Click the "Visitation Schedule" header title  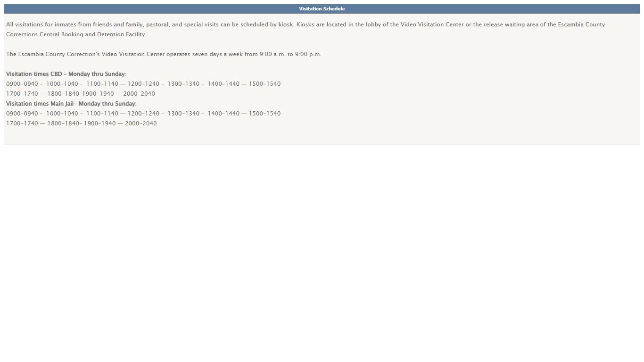tap(322, 9)
